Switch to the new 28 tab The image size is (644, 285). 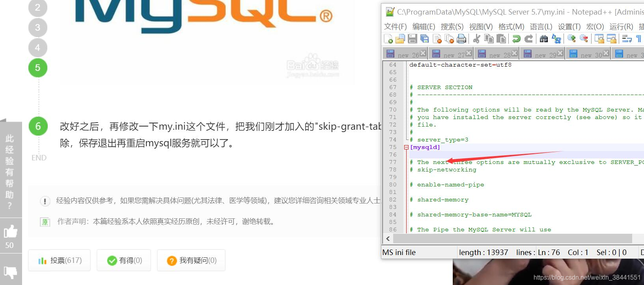pyautogui.click(x=497, y=54)
